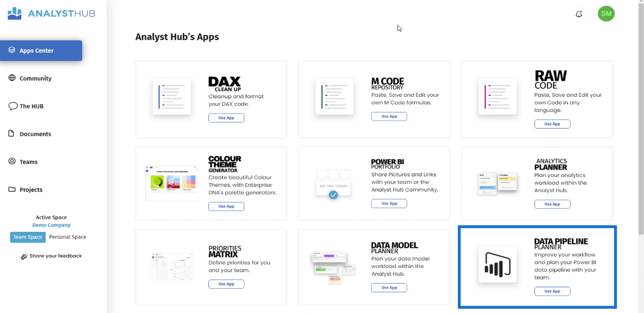
Task: Switch to Team Space
Action: pos(28,237)
